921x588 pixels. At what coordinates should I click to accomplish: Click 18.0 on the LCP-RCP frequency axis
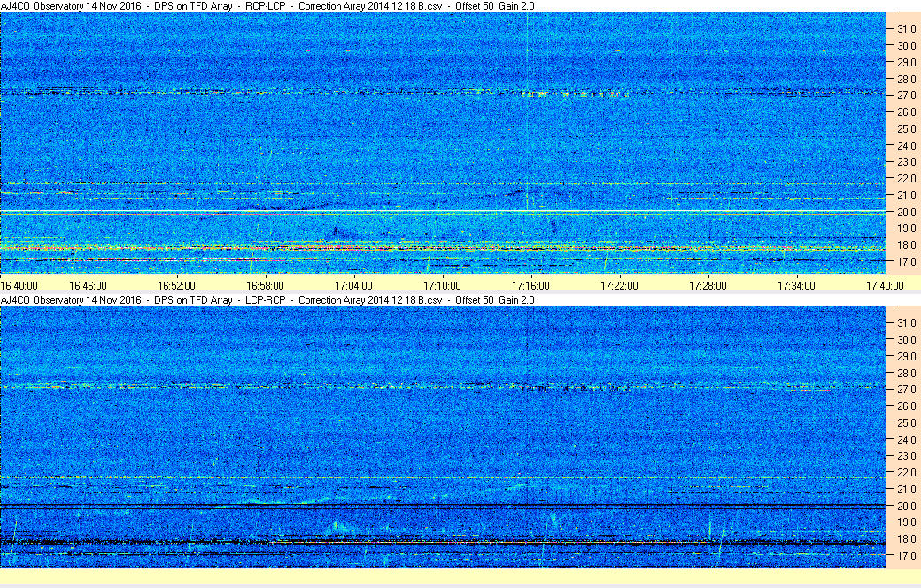906,538
